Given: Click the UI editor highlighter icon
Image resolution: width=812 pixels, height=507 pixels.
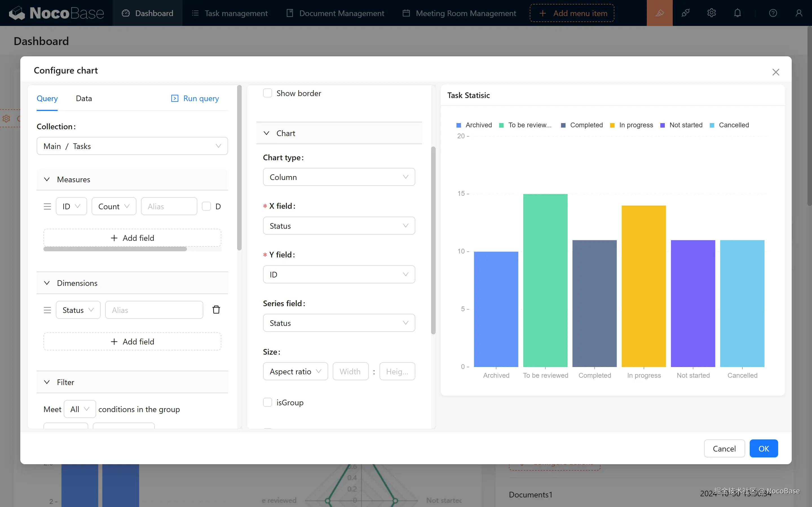Looking at the screenshot, I should click(x=659, y=13).
